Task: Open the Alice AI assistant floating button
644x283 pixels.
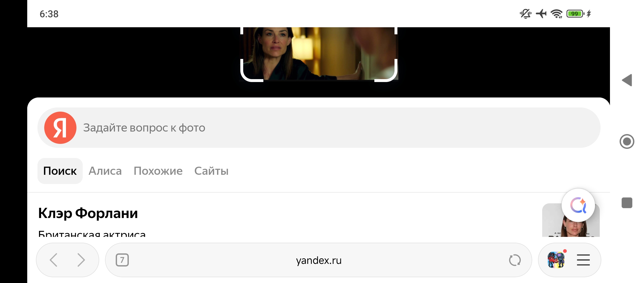Action: pyautogui.click(x=578, y=205)
